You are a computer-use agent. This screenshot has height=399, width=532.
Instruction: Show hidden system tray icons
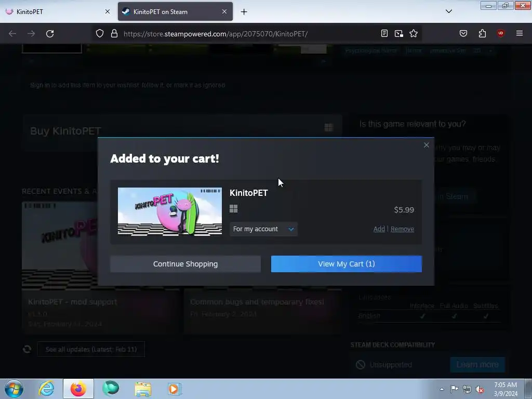coord(442,389)
